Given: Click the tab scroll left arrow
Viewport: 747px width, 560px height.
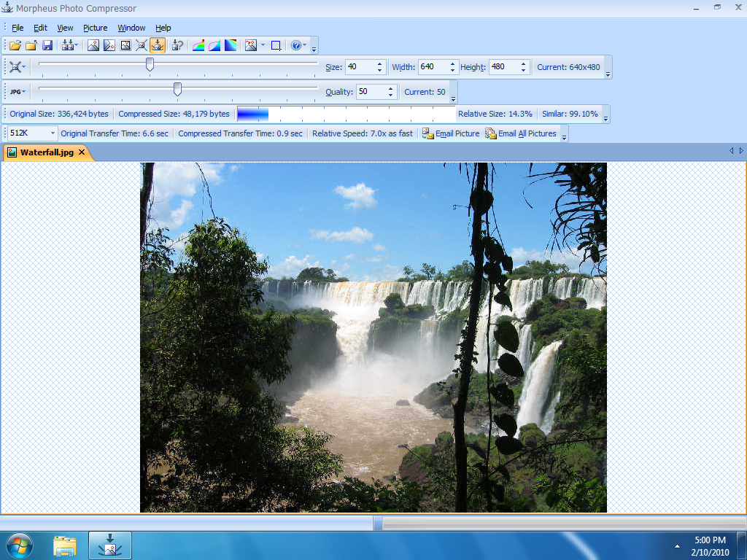Looking at the screenshot, I should tap(731, 150).
